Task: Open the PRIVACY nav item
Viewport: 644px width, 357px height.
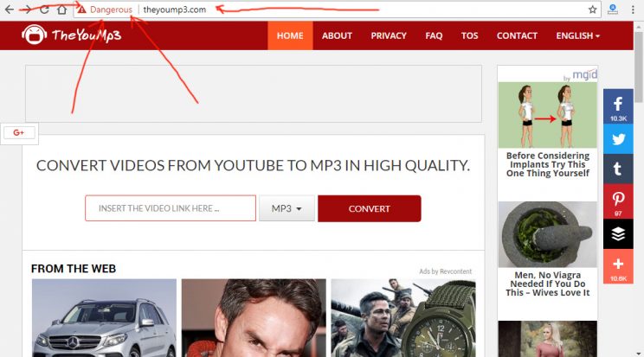Action: [x=389, y=35]
